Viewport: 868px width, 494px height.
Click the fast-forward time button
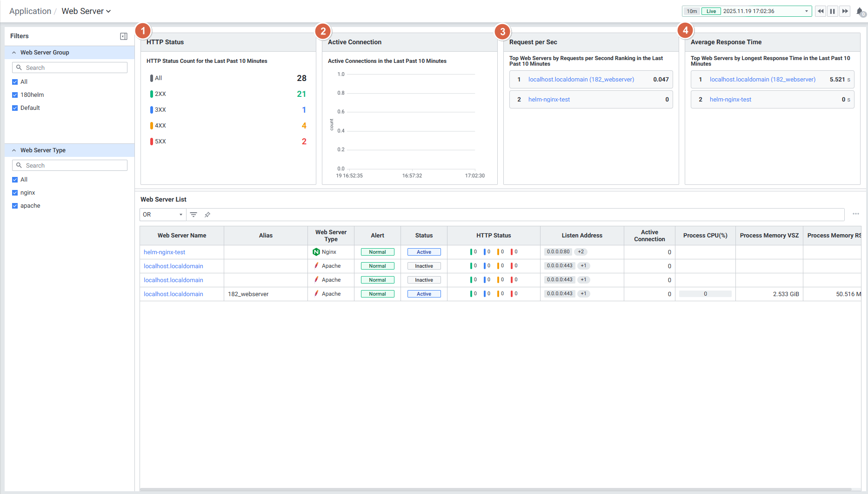[845, 11]
